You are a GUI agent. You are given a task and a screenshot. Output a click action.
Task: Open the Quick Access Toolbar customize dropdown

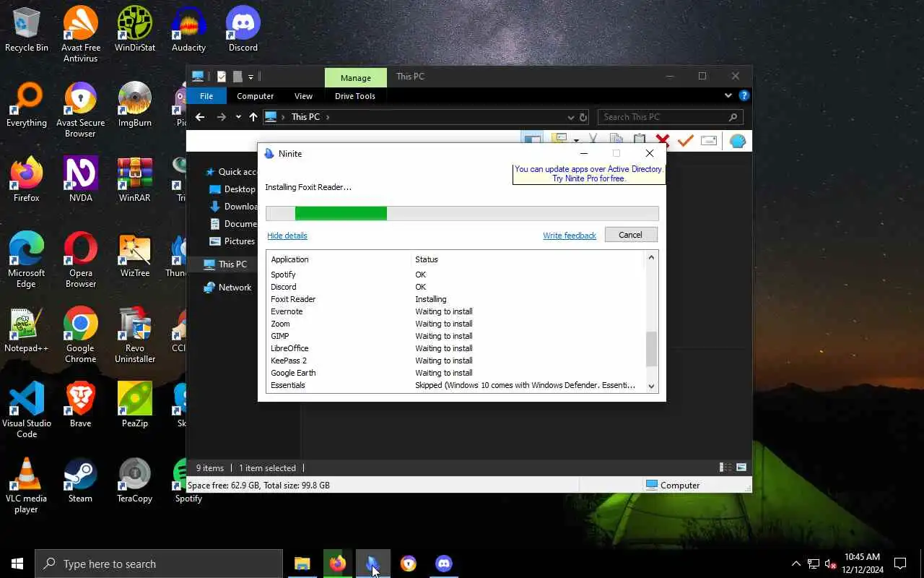click(250, 77)
